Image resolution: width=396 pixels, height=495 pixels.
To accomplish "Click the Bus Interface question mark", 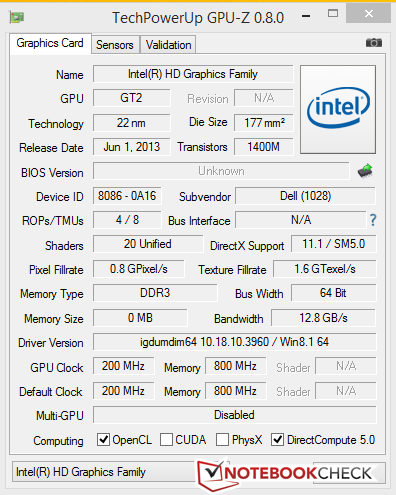I will pos(373,220).
